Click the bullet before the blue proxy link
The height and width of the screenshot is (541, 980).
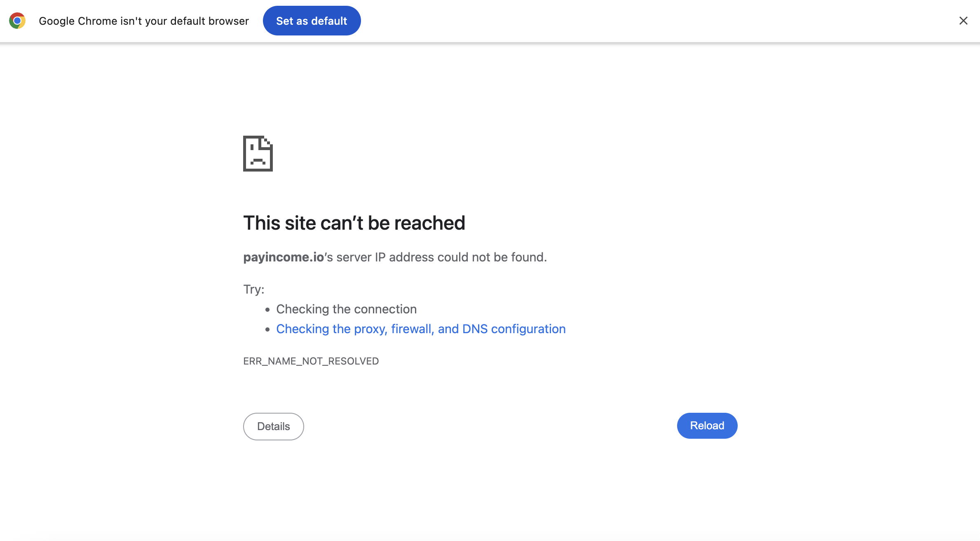tap(267, 329)
